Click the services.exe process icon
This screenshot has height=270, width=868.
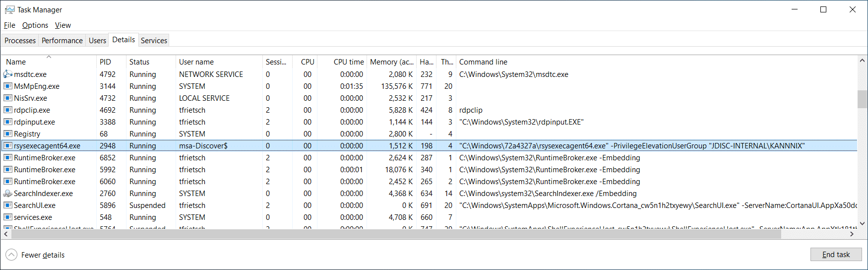(x=8, y=217)
